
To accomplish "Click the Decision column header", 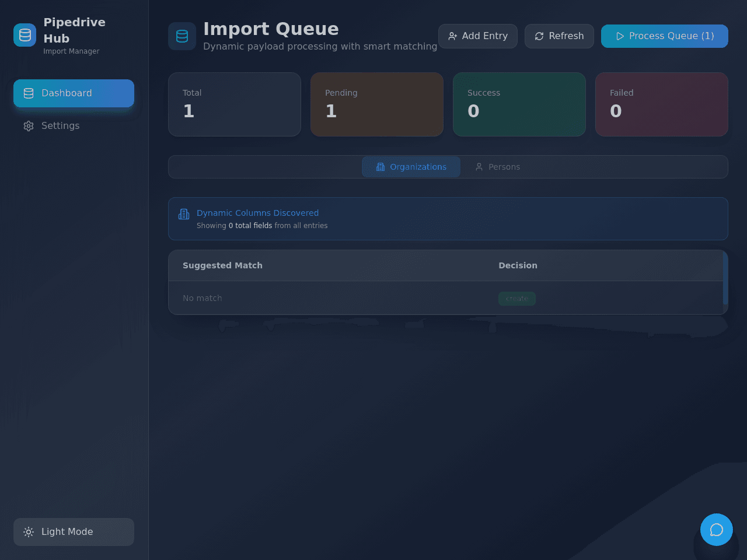I will [518, 265].
